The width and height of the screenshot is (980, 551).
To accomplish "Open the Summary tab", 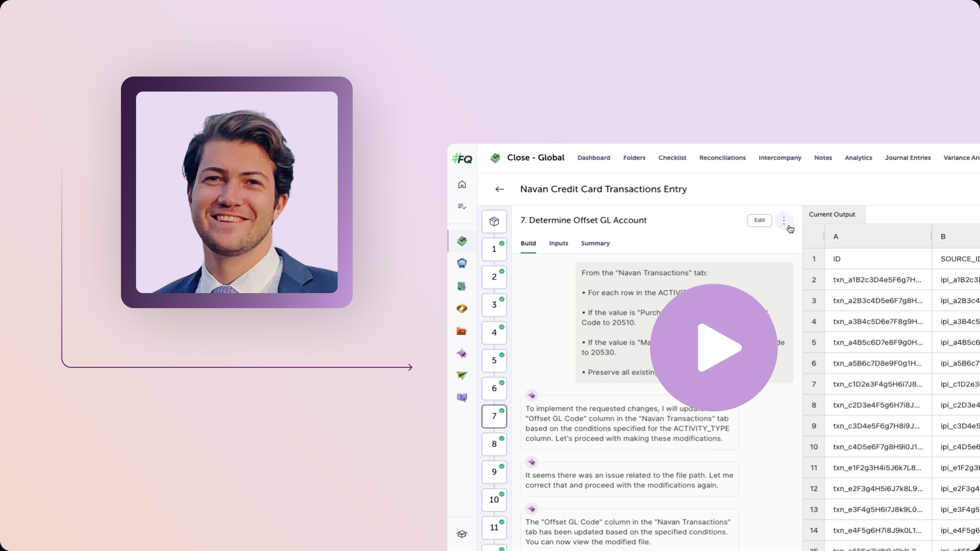I will [595, 243].
